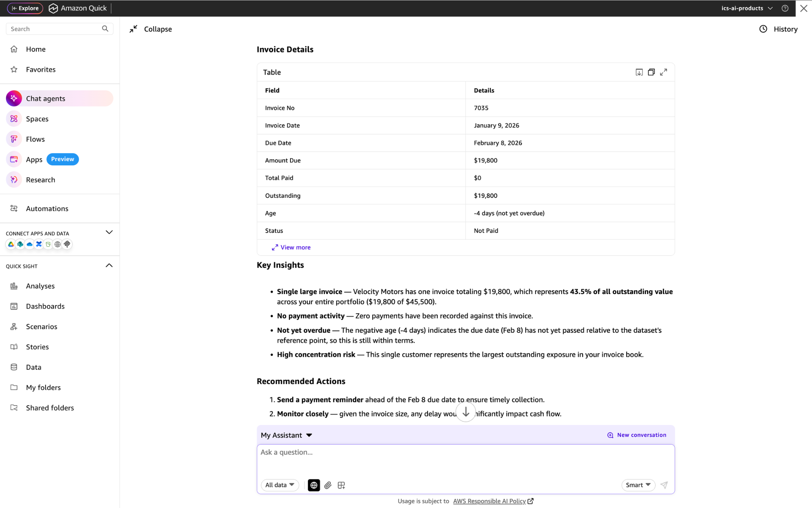Open the ics-ai-products account dropdown
Screen dimensions: 812x508
[747, 8]
